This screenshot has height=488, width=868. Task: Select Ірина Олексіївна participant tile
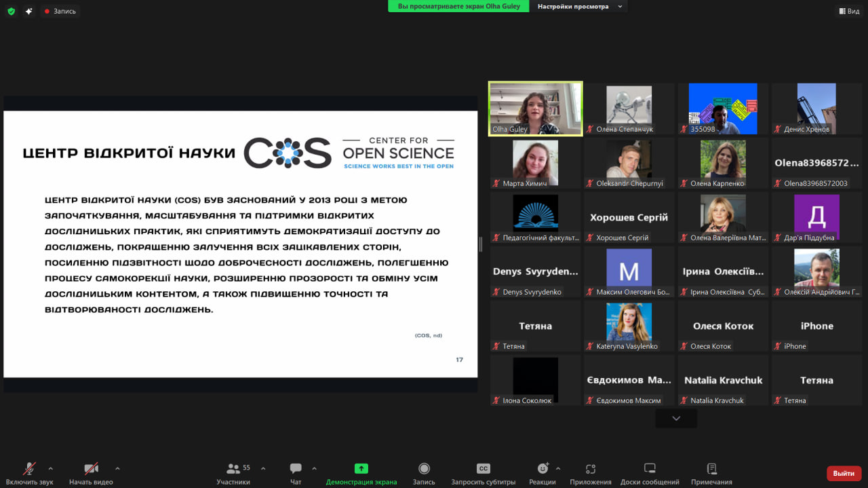click(723, 271)
